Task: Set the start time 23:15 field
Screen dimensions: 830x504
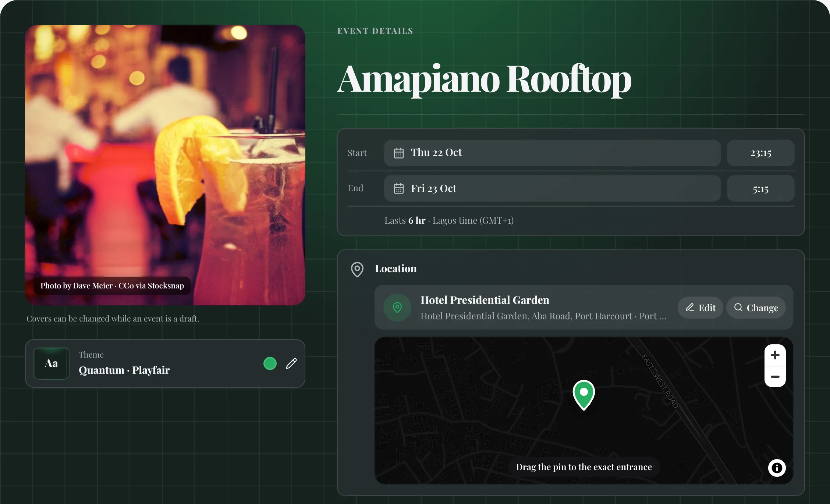Action: coord(760,153)
